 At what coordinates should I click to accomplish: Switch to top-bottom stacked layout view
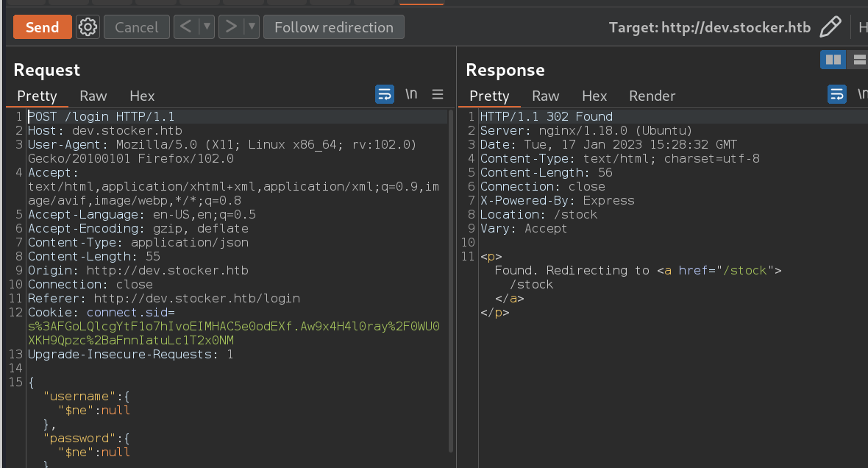pyautogui.click(x=858, y=60)
